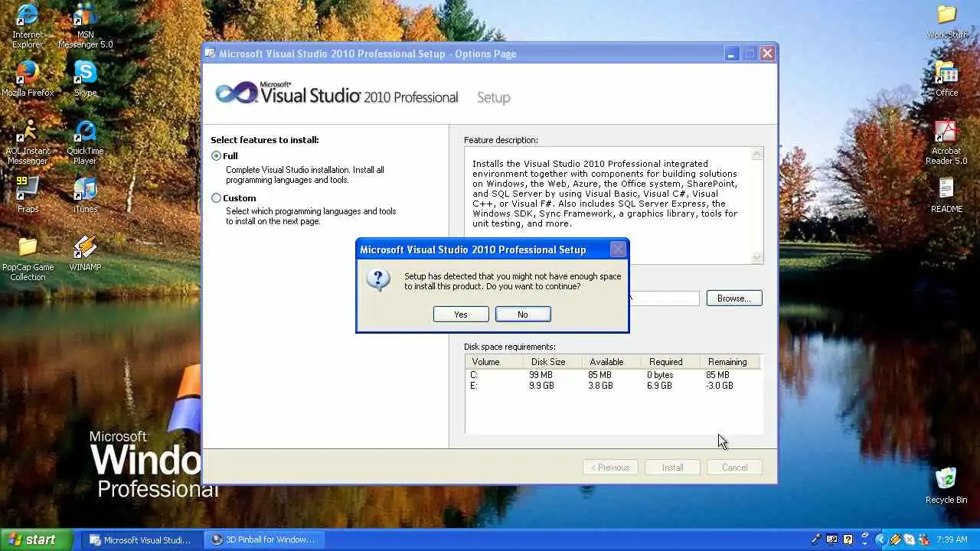Click the MSN Messenger tray icon
This screenshot has height=551, width=980.
pos(924,540)
